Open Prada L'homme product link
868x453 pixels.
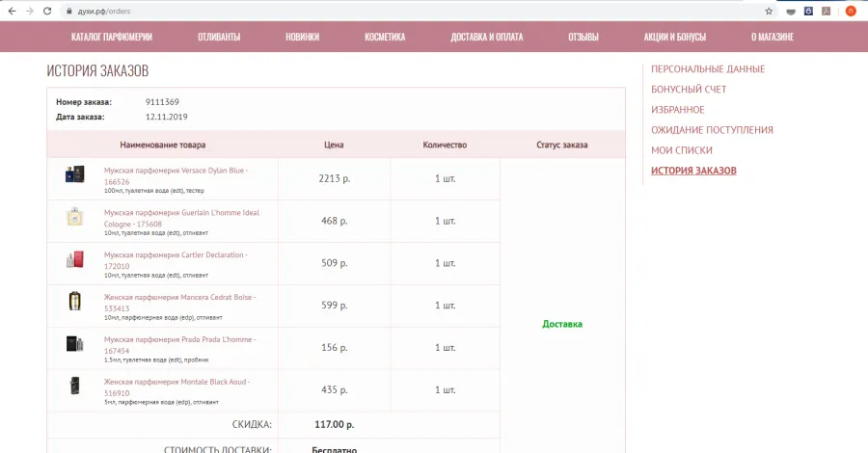tap(180, 345)
